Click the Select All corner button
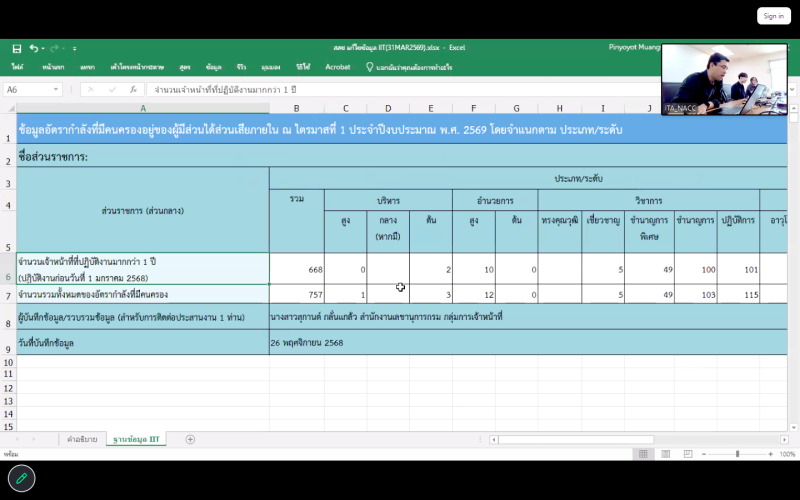Screen dimensions: 800x500 coord(8,107)
